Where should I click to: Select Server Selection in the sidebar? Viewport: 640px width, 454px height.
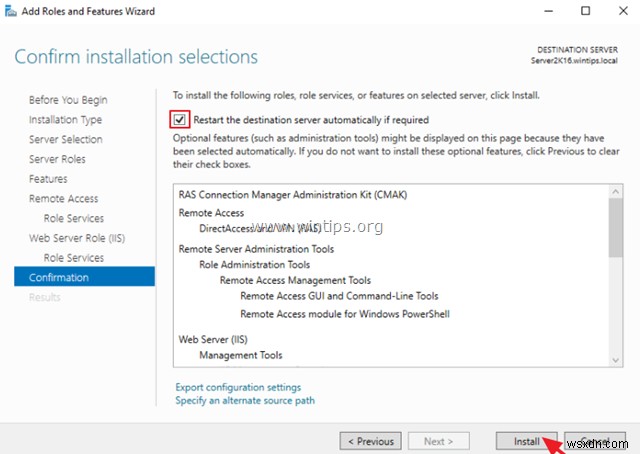[x=65, y=139]
